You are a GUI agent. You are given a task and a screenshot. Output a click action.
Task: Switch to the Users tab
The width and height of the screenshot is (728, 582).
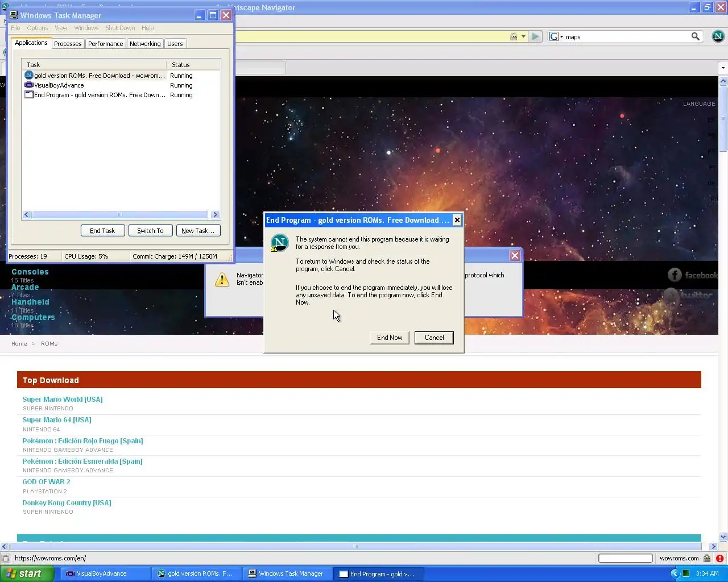175,44
